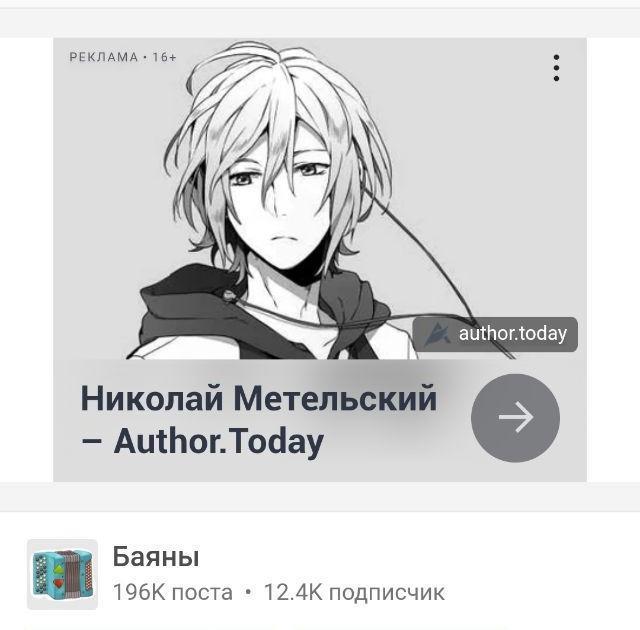Click the author.today badge text

[x=513, y=334]
